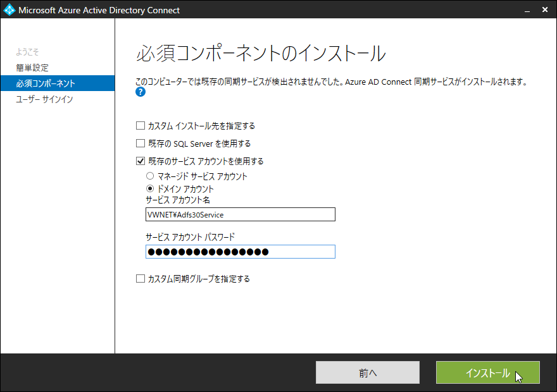The image size is (557, 392).
Task: Click the sync service description text
Action: (x=332, y=82)
